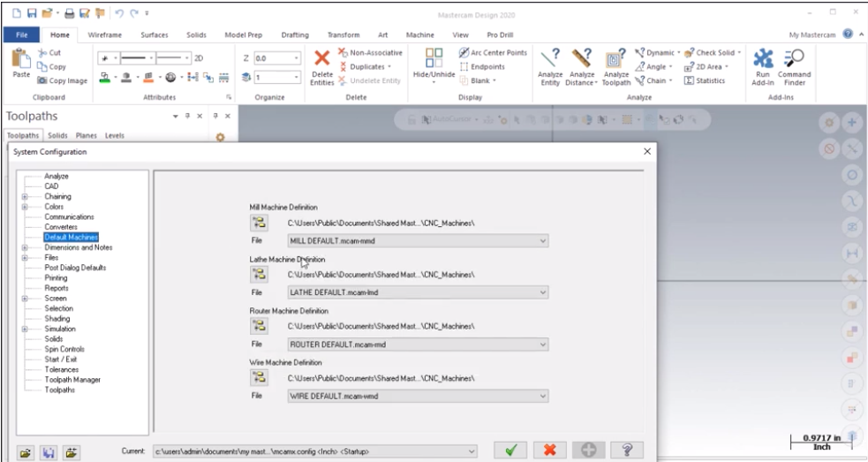The width and height of the screenshot is (868, 462).
Task: Click the question mark help button
Action: coord(627,451)
